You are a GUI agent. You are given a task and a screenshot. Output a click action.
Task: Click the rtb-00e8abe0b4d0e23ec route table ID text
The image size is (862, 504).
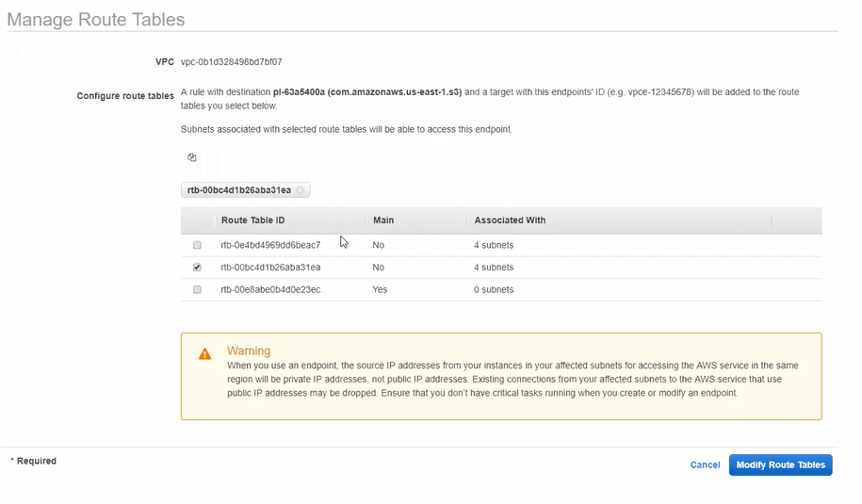pos(270,290)
